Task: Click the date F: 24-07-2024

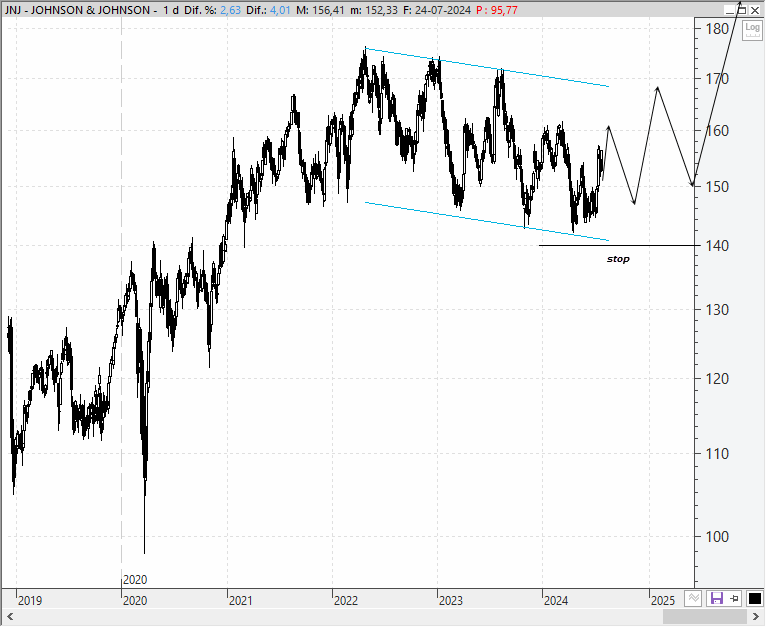Action: tap(437, 10)
